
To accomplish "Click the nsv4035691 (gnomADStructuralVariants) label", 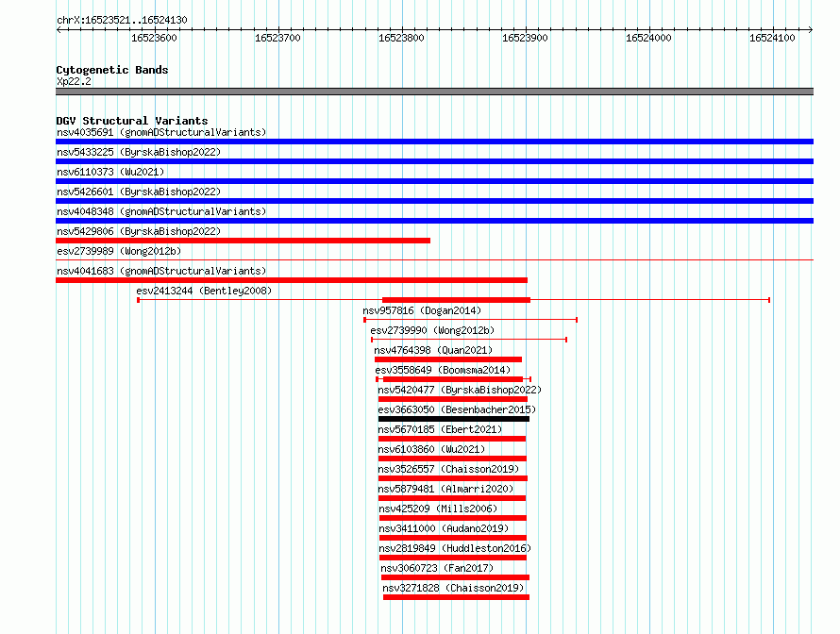I will click(161, 132).
